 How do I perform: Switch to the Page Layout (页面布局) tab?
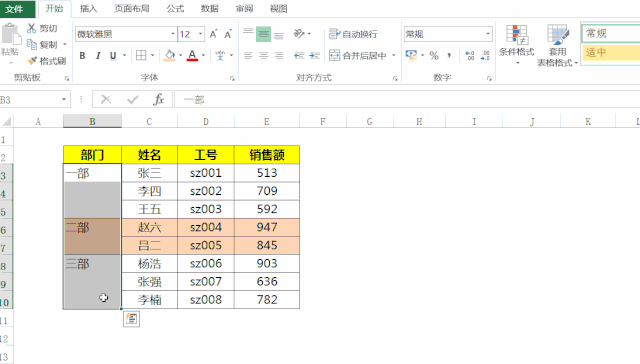[132, 9]
